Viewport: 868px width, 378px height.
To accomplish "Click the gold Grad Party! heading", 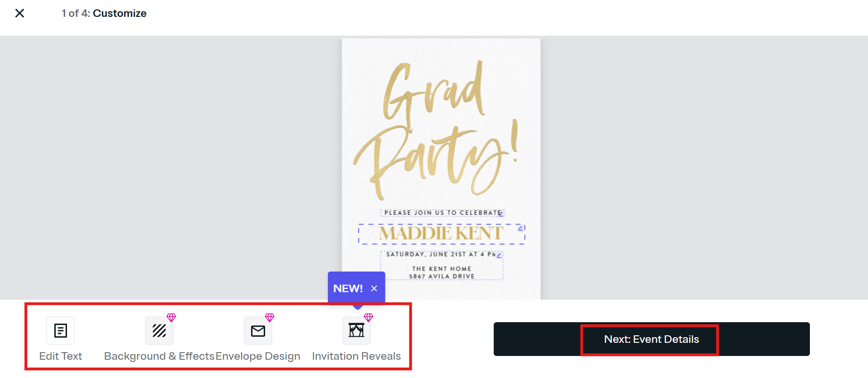I will point(436,131).
